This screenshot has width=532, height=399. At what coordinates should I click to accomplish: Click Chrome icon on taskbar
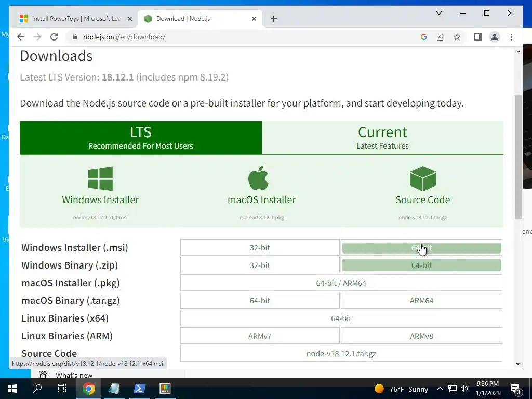coord(88,389)
